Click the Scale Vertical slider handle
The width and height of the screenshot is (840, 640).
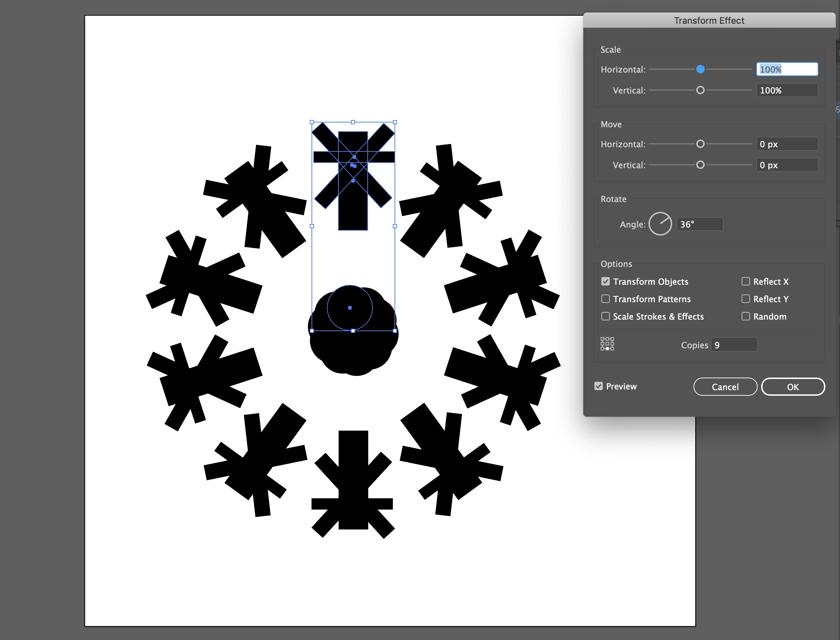click(x=700, y=90)
